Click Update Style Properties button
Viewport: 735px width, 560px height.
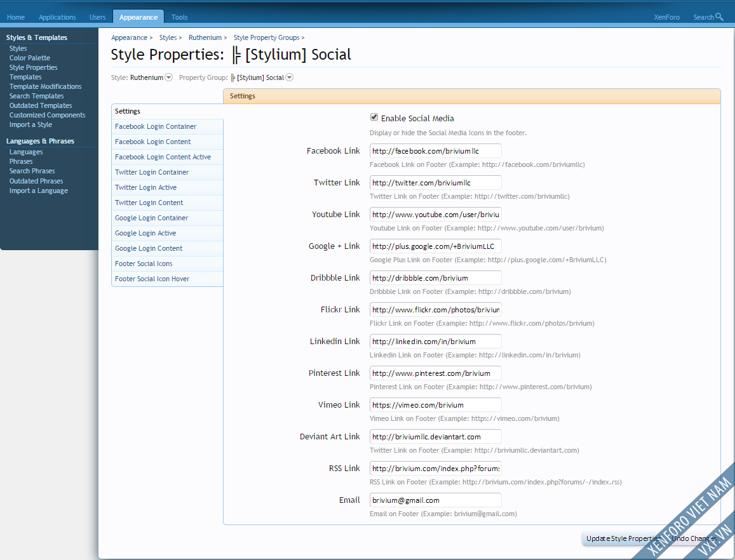pyautogui.click(x=623, y=538)
